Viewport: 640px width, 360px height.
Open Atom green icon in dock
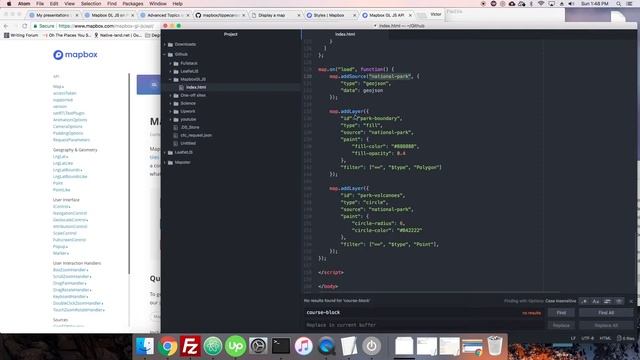click(x=213, y=346)
